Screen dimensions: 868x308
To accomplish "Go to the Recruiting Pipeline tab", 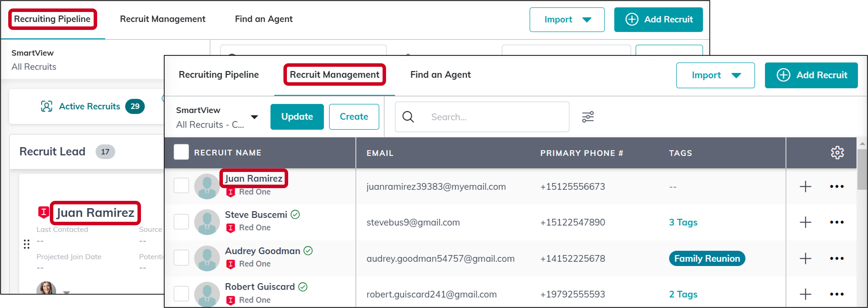I will coord(219,75).
